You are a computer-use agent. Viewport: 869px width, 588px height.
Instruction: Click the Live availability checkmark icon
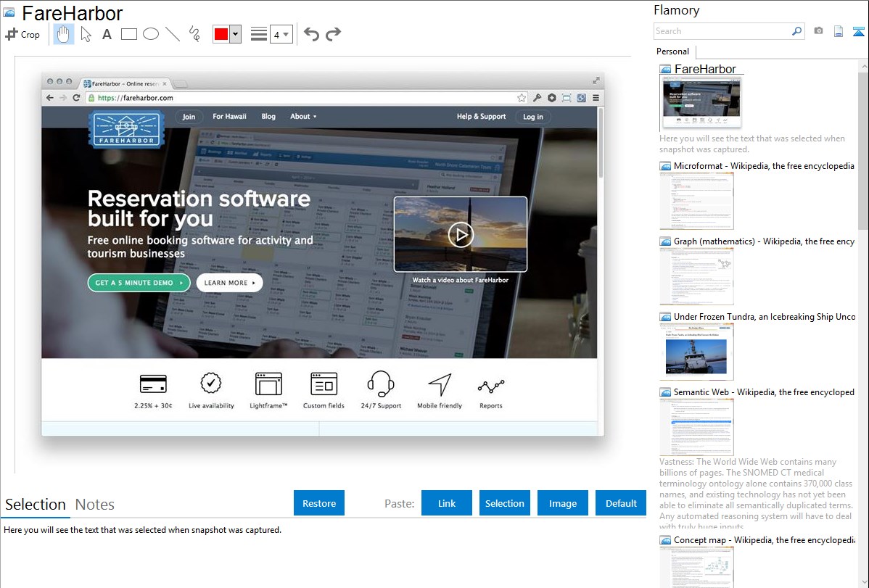click(210, 382)
